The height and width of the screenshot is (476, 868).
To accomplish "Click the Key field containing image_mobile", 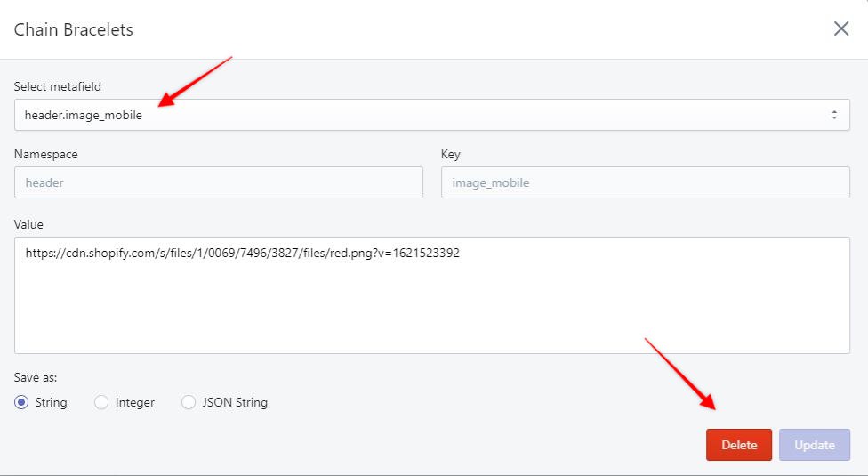I will pyautogui.click(x=645, y=182).
